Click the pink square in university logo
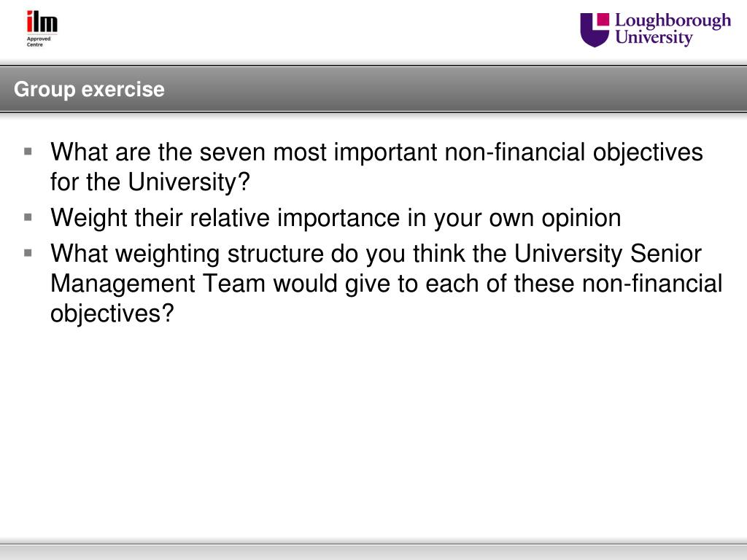 coord(603,19)
